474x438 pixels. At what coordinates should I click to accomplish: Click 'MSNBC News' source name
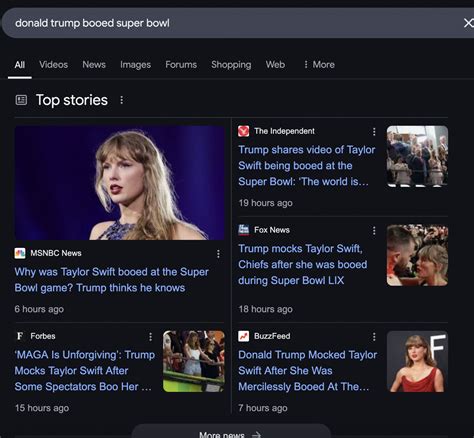[56, 253]
